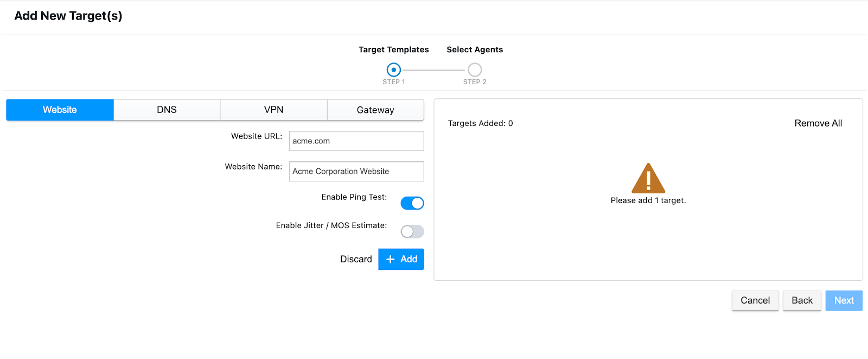Image resolution: width=868 pixels, height=359 pixels.
Task: Click the Discard link
Action: 356,259
